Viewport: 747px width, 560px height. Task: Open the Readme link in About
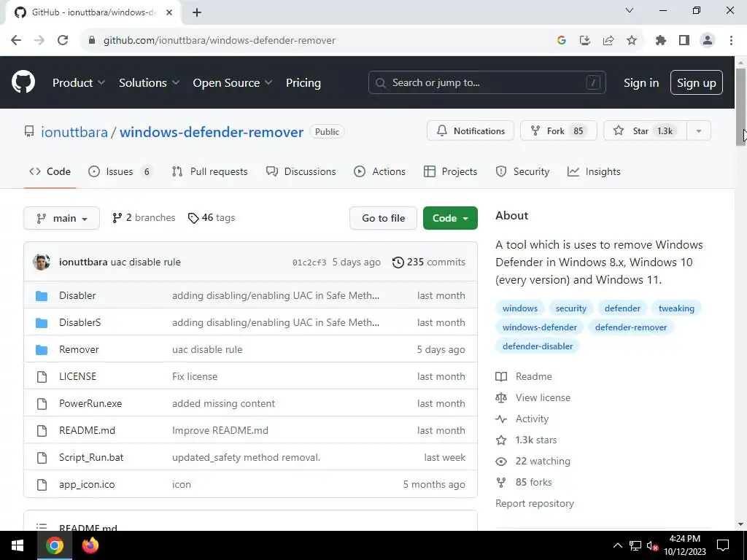point(524,376)
